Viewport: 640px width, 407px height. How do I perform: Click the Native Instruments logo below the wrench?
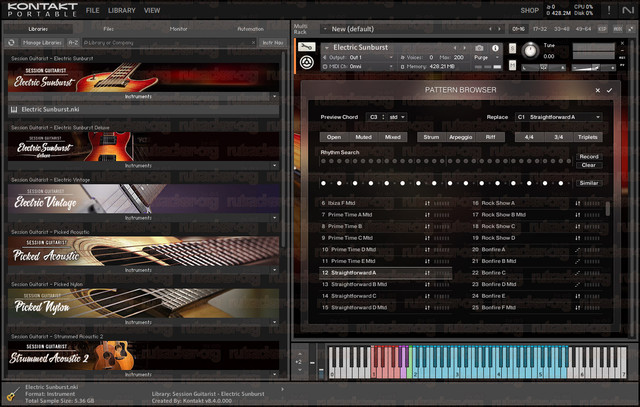click(x=307, y=63)
